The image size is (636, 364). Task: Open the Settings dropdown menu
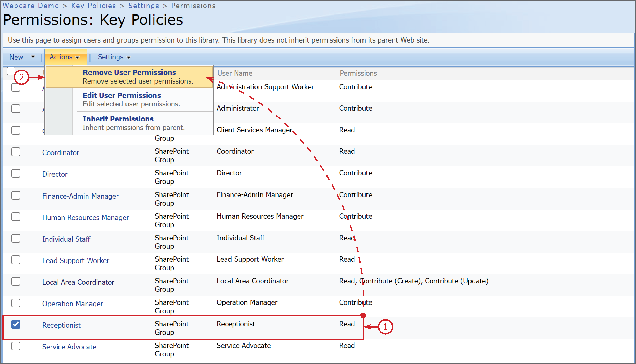pos(114,57)
